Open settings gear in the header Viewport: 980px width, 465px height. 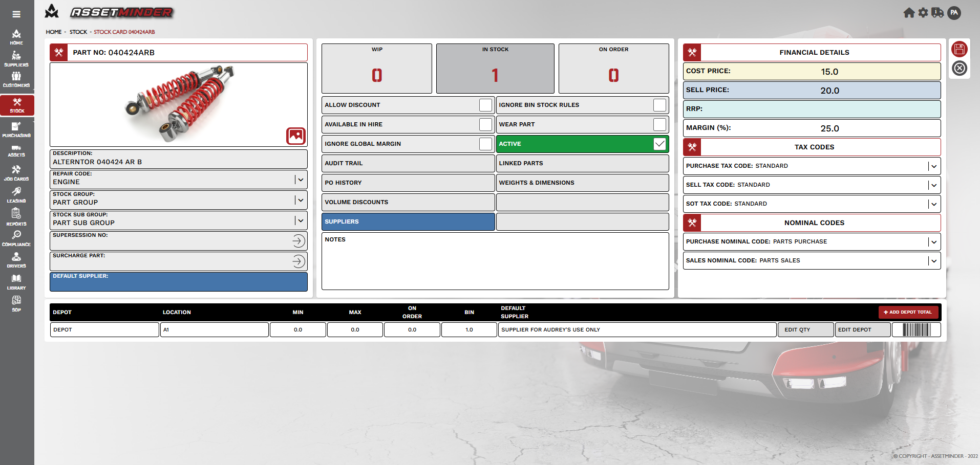point(923,13)
